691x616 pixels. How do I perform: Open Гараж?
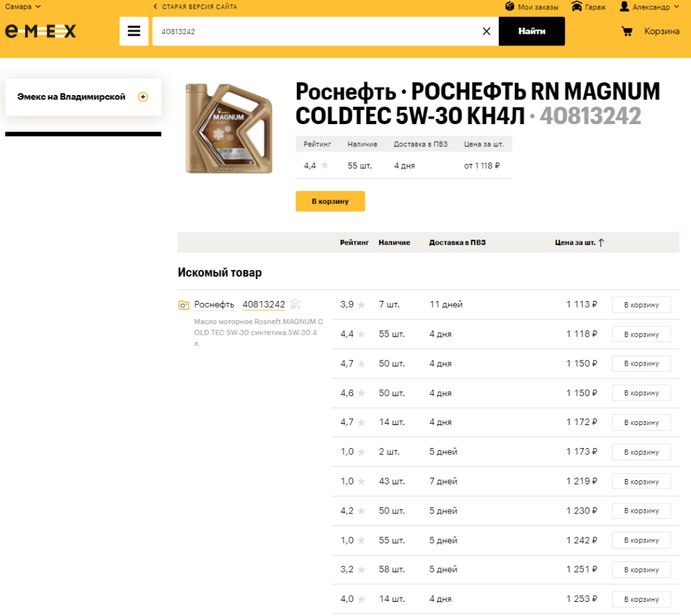[x=595, y=7]
